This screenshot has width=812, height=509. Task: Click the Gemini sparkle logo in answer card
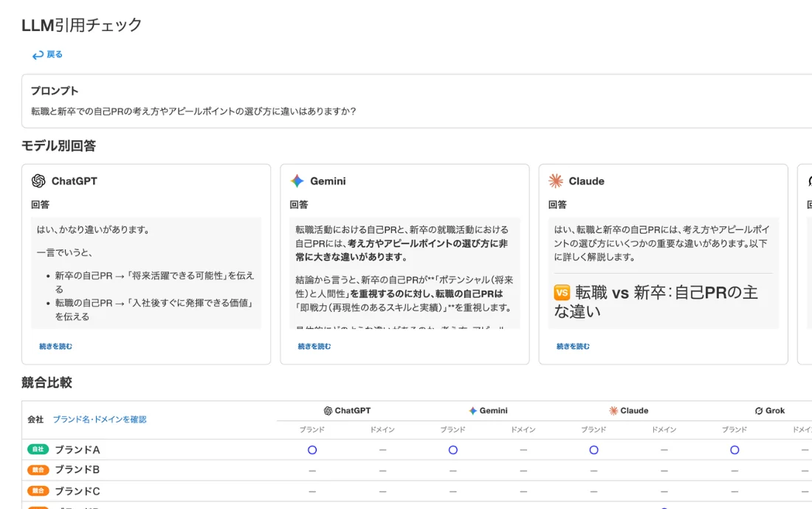297,181
